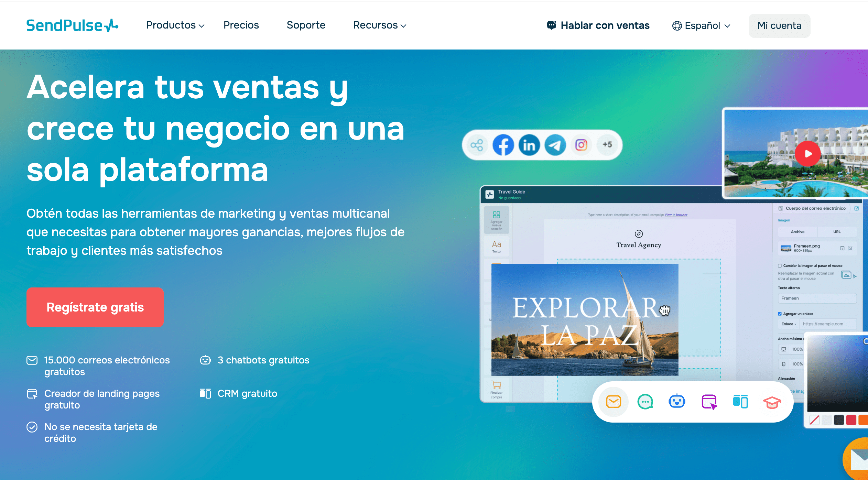Image resolution: width=868 pixels, height=480 pixels.
Task: Click the Cuerpo del correo electrónico heading
Action: [x=815, y=208]
